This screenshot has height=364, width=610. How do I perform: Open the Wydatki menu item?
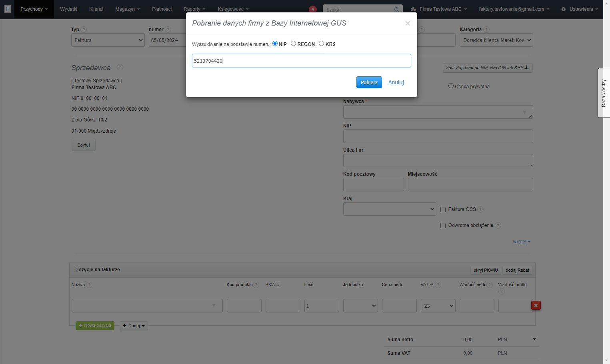pyautogui.click(x=68, y=9)
